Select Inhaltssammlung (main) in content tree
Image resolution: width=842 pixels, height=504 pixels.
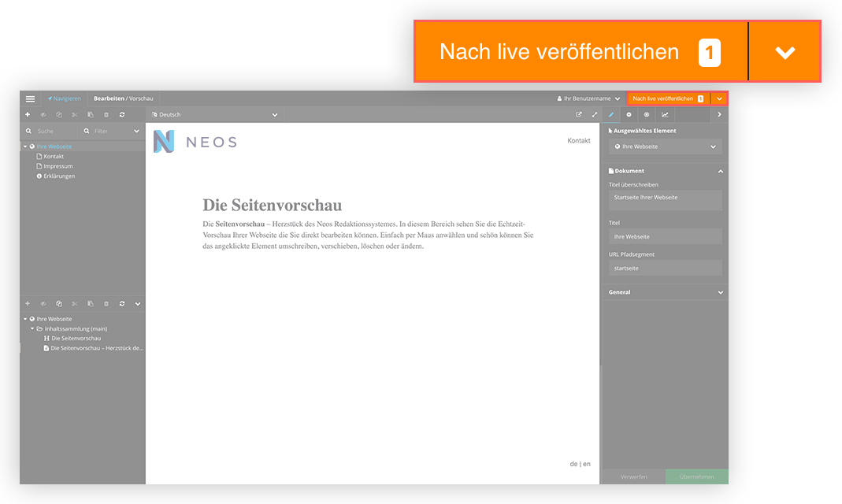(76, 328)
